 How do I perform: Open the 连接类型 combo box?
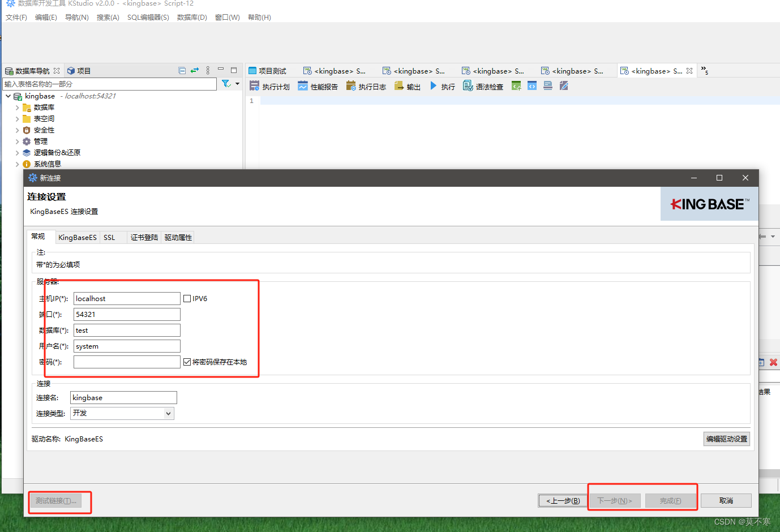coord(122,414)
